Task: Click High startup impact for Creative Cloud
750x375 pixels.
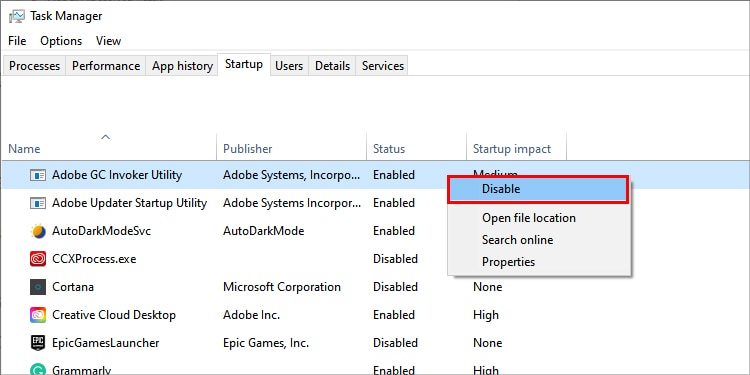Action: (x=485, y=315)
